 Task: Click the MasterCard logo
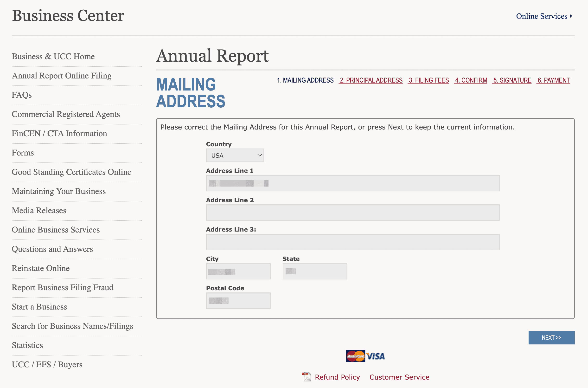356,356
